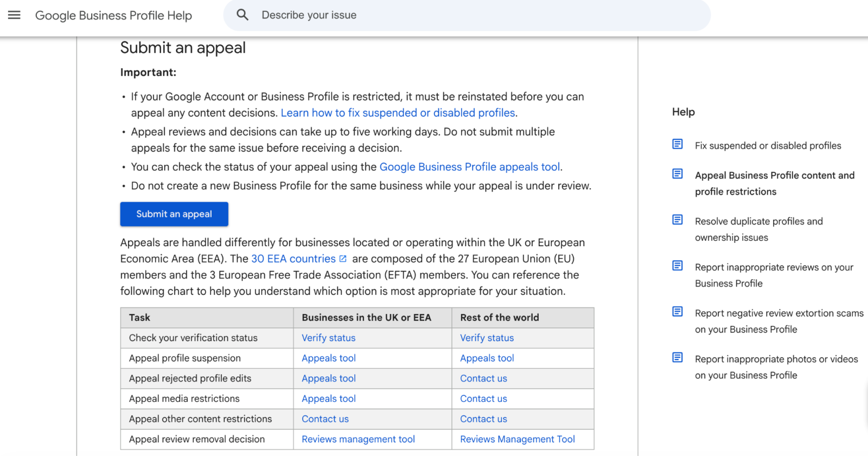Open the 30 EEA countries link
Image resolution: width=868 pixels, height=456 pixels.
coord(293,259)
